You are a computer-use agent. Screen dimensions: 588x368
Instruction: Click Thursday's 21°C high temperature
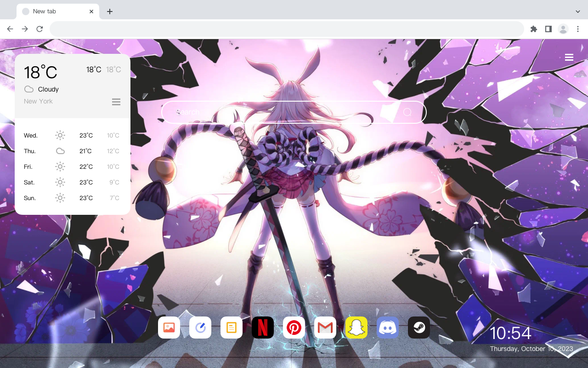click(x=85, y=151)
